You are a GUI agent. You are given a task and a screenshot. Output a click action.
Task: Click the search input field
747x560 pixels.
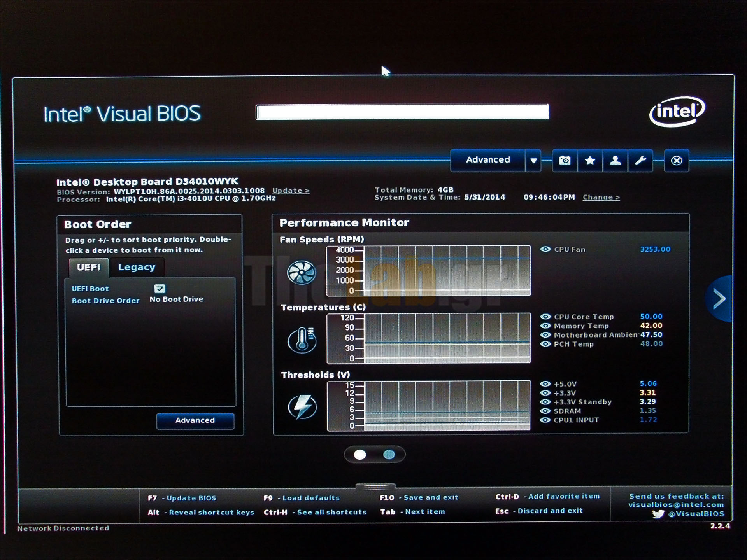[x=402, y=112]
